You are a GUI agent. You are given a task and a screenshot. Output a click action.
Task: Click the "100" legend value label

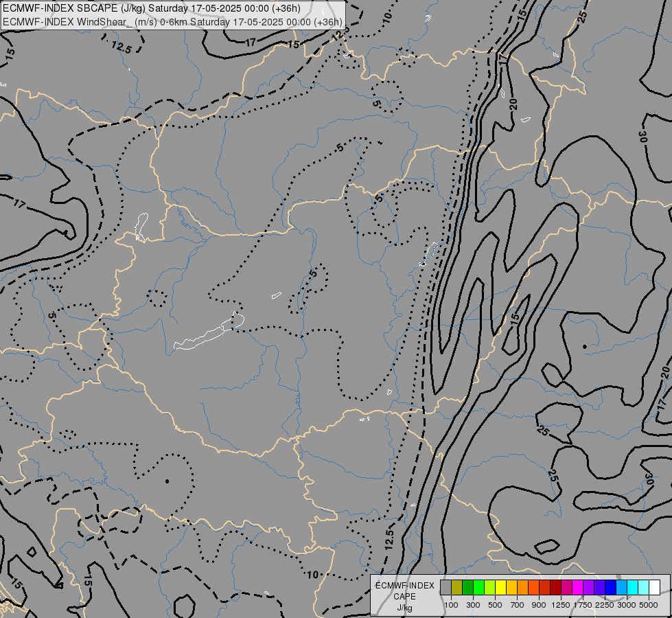pyautogui.click(x=451, y=605)
